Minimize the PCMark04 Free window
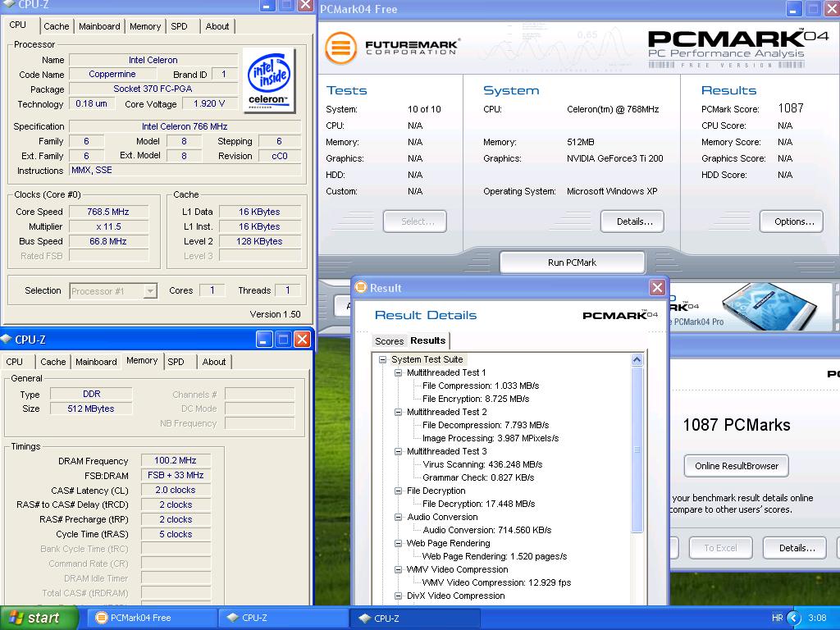 point(794,8)
